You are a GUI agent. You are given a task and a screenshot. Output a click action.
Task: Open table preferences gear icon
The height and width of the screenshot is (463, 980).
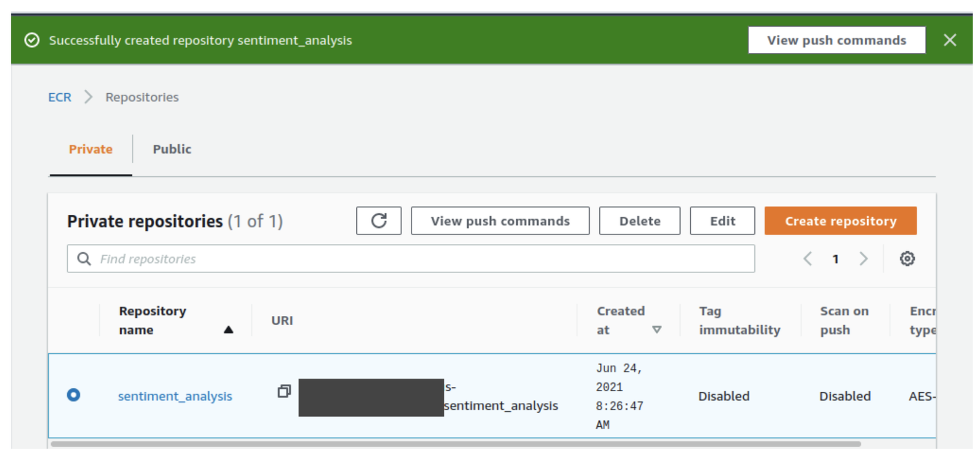click(x=907, y=259)
